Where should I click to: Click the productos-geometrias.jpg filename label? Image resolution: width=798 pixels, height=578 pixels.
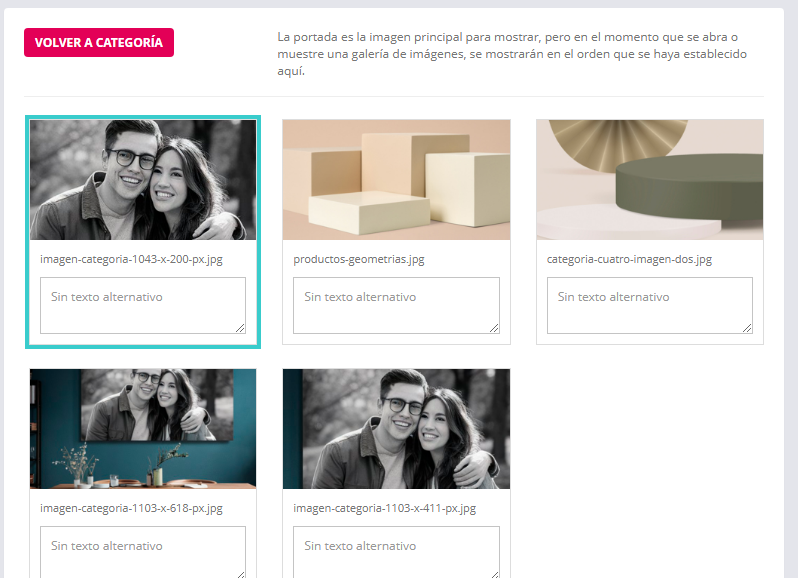[359, 259]
